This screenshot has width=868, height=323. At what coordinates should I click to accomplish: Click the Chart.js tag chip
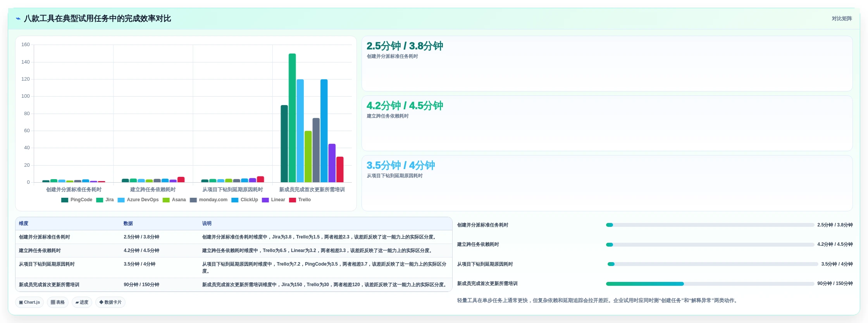29,302
